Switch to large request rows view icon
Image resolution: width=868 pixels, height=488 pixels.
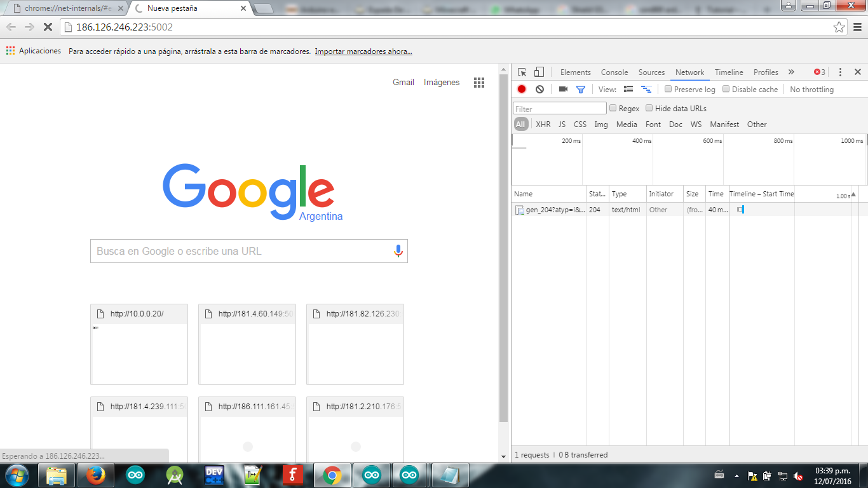click(628, 90)
